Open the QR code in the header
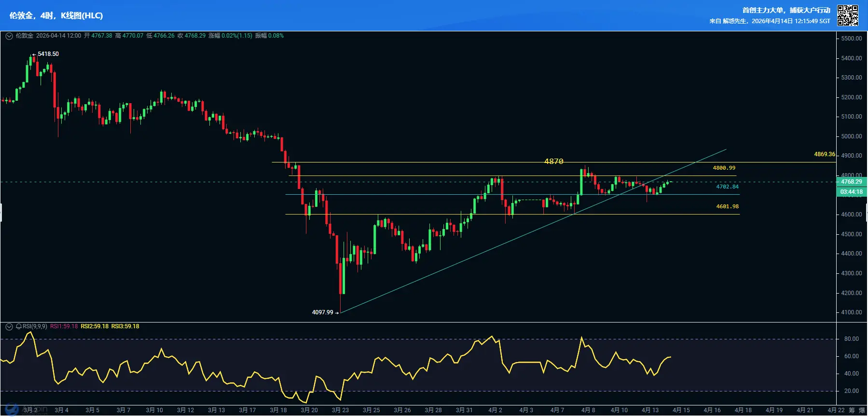This screenshot has height=417, width=868. [x=847, y=15]
